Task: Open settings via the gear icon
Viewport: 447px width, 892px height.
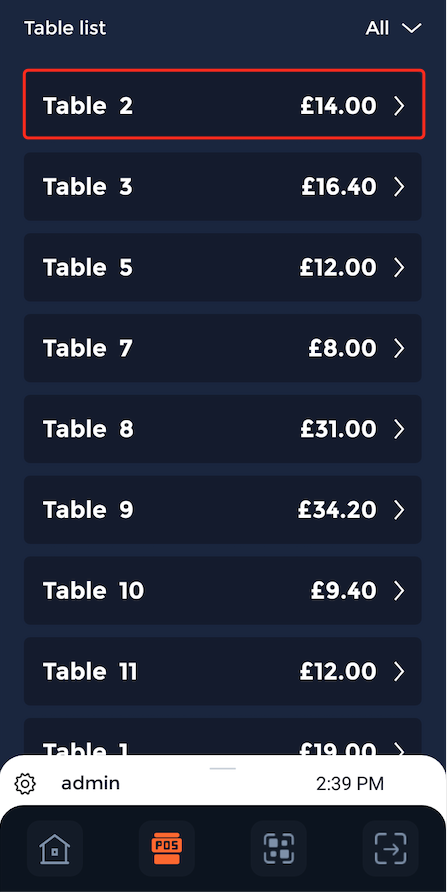Action: pyautogui.click(x=25, y=783)
